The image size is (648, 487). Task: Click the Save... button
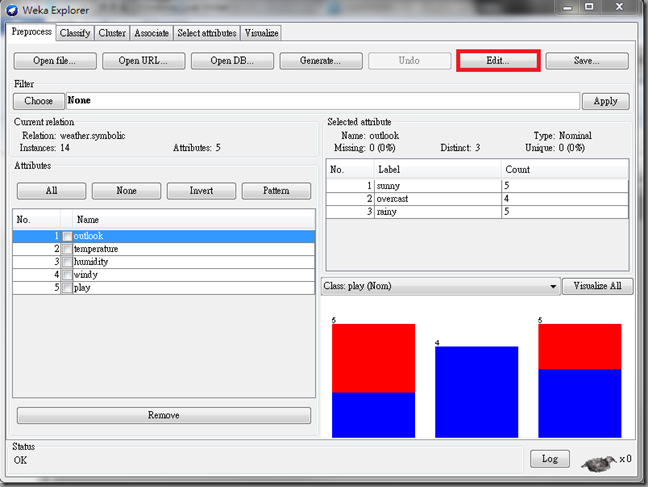tap(587, 61)
